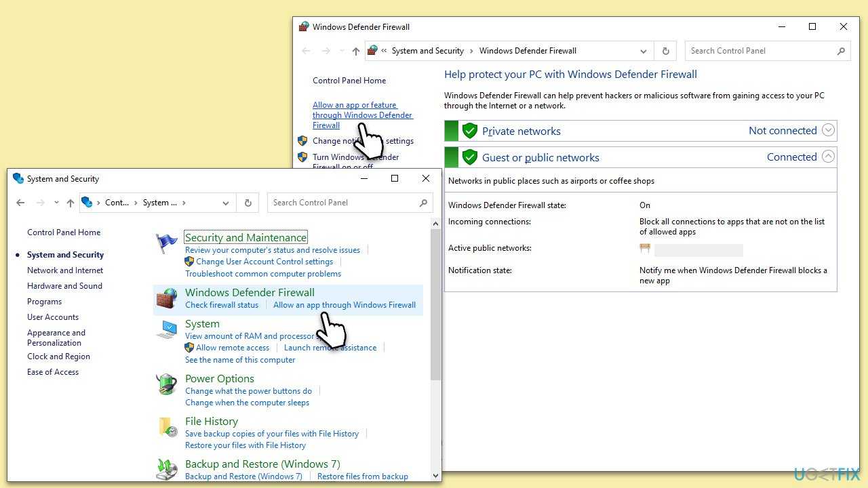Go up one level in System and Security
Viewport: 868px width, 488px height.
click(x=71, y=203)
